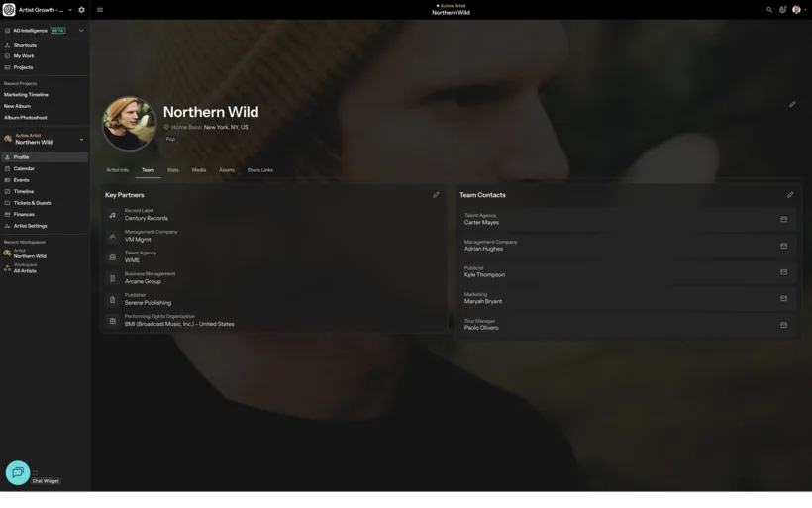This screenshot has width=812, height=508.
Task: Edit Team Contacts with pencil icon
Action: pyautogui.click(x=790, y=195)
